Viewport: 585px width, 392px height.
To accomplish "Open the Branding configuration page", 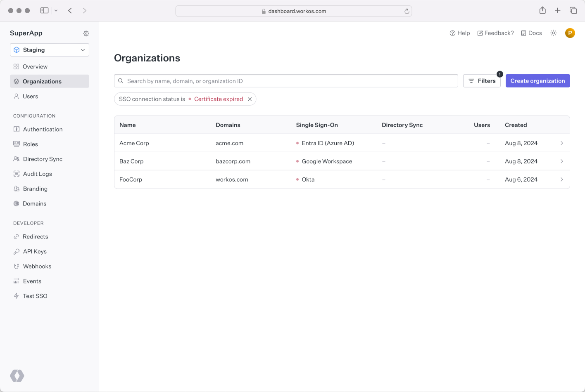I will [x=35, y=189].
